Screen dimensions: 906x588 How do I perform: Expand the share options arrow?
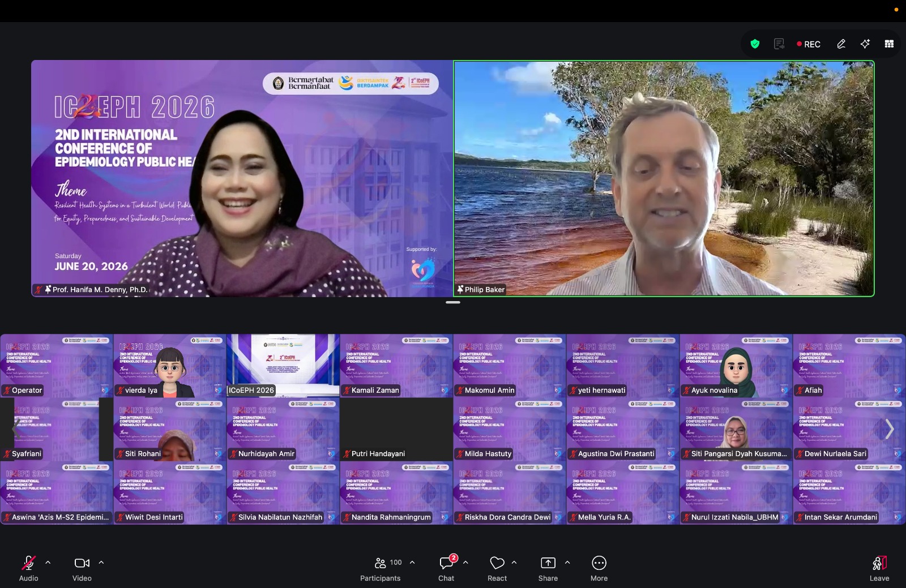pyautogui.click(x=567, y=563)
